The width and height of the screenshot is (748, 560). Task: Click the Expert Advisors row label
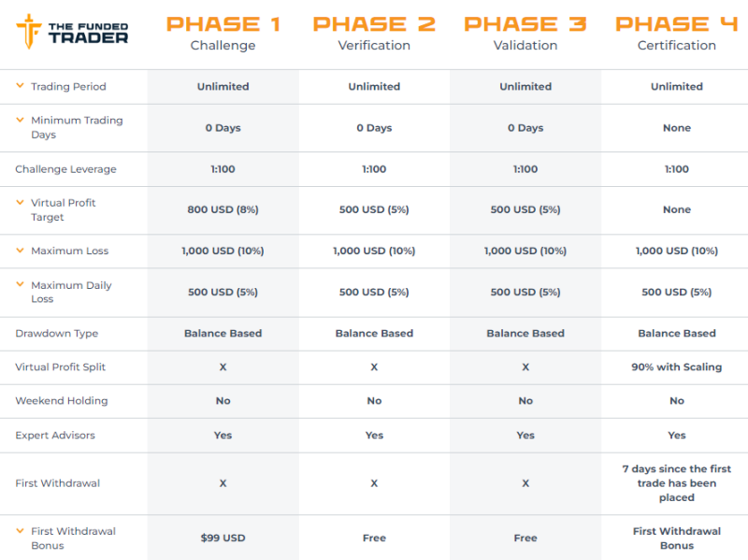[55, 435]
